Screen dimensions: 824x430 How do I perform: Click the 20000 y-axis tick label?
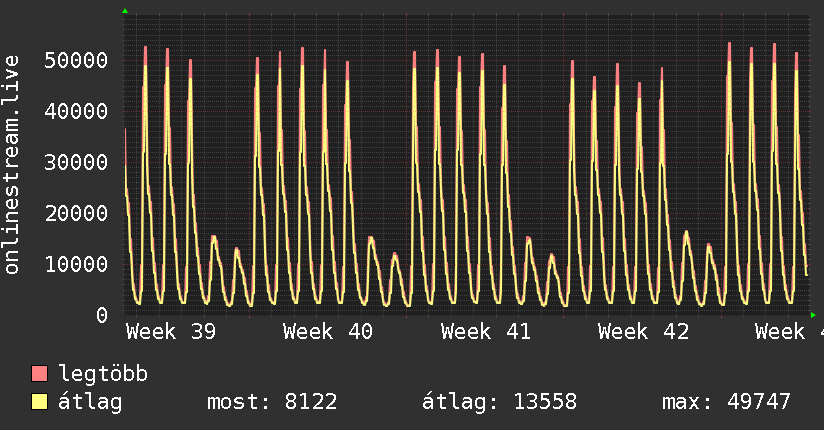point(76,213)
